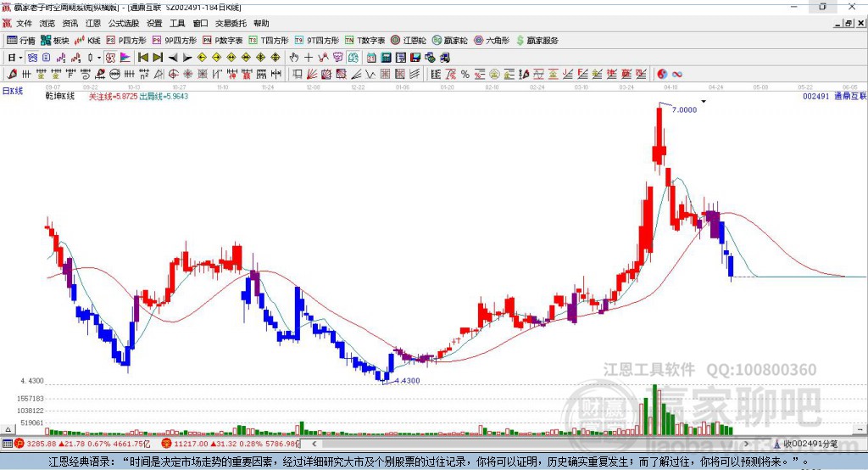
Task: Click the colored flag icon in toolbar
Action: click(x=125, y=58)
